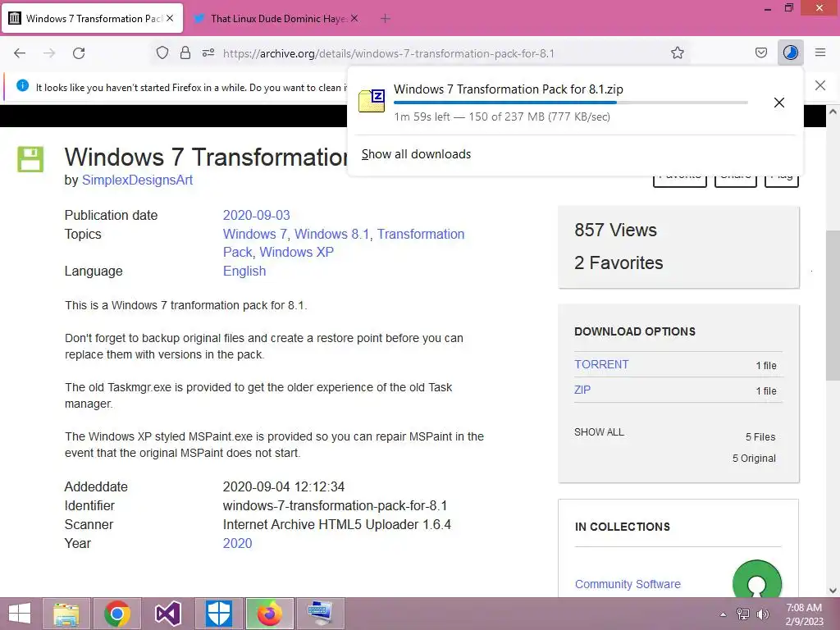Open Visual Studio from taskbar
840x630 pixels.
coord(167,614)
